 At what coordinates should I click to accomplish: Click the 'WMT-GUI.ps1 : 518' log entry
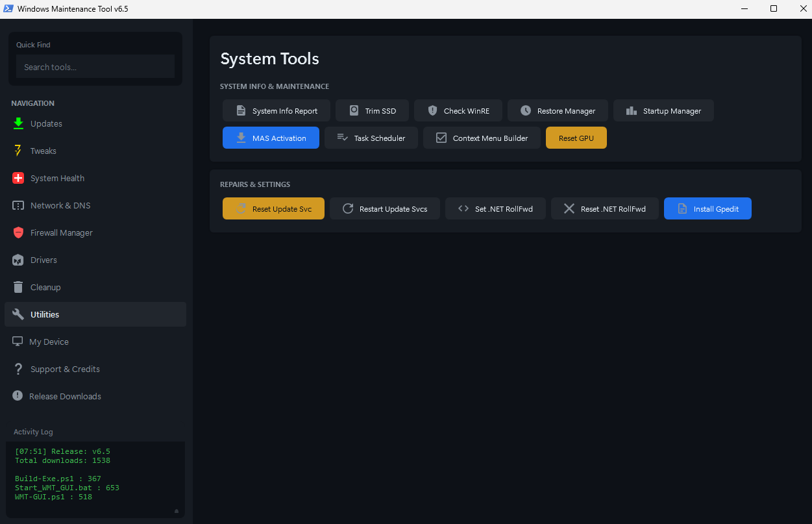(x=53, y=497)
